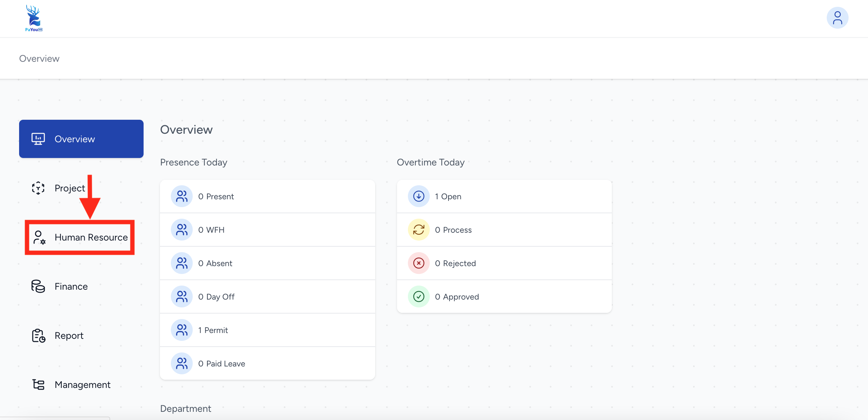The width and height of the screenshot is (868, 420).
Task: Click the green Approved checkmark icon
Action: click(418, 296)
